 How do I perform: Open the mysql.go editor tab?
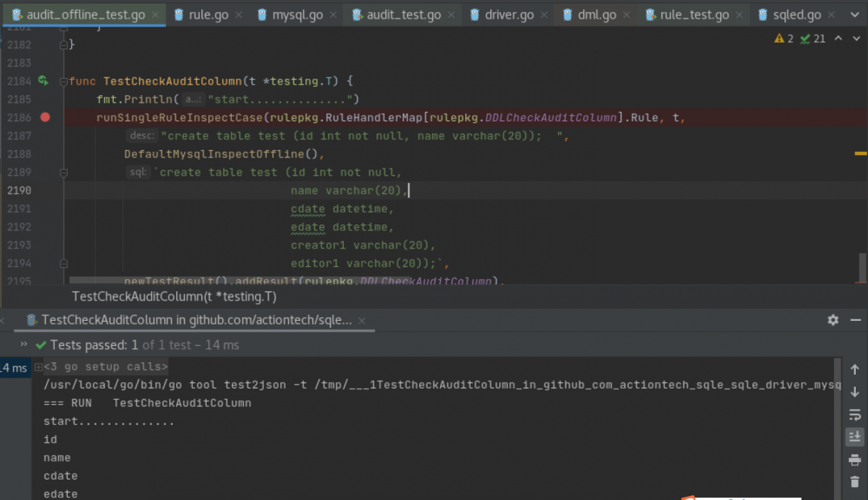point(291,14)
